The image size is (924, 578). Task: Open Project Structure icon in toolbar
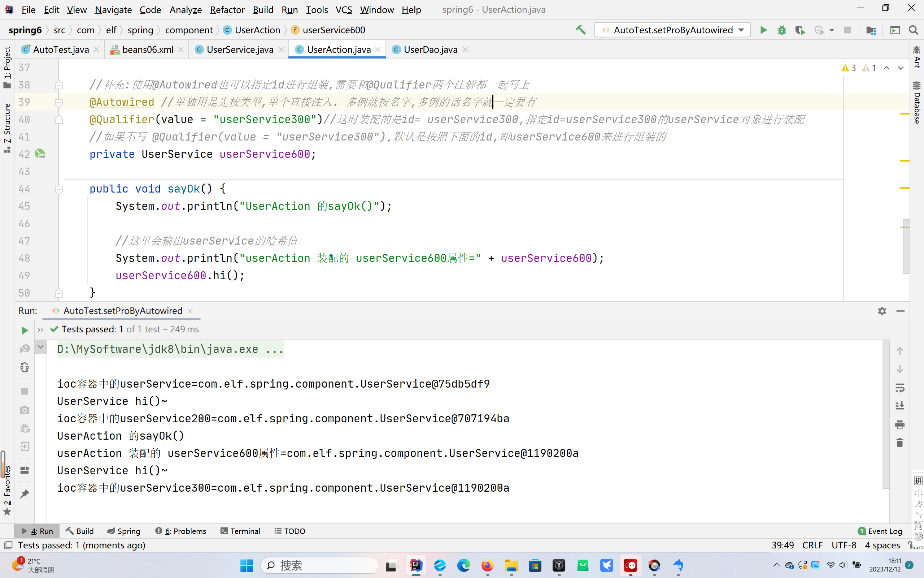871,30
